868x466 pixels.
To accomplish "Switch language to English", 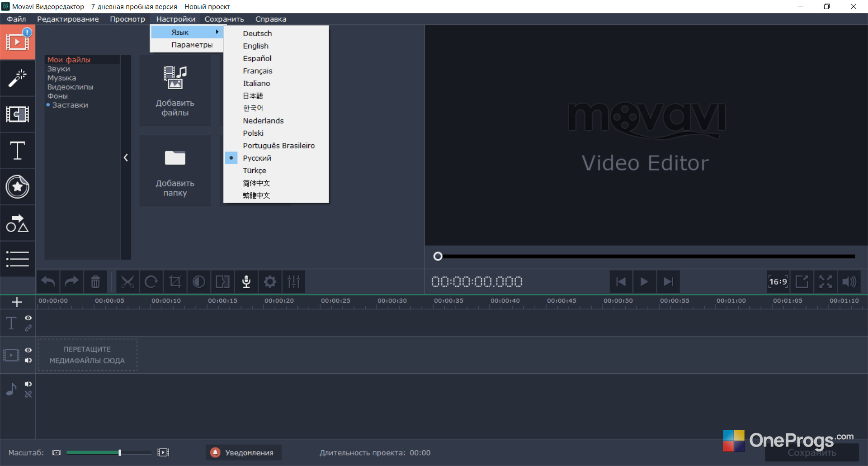I will click(x=276, y=46).
